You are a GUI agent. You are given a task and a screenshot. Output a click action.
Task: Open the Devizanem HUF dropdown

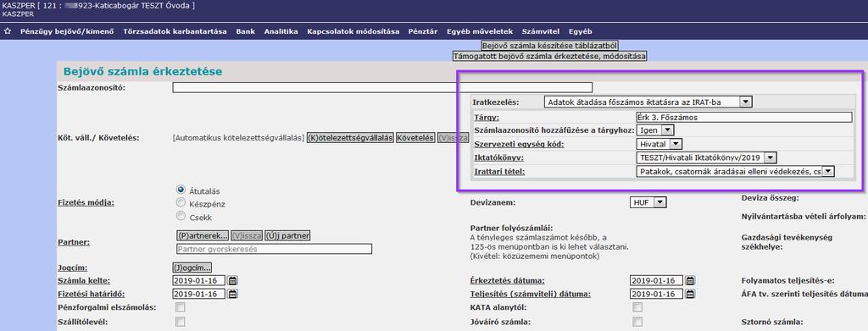tap(648, 203)
